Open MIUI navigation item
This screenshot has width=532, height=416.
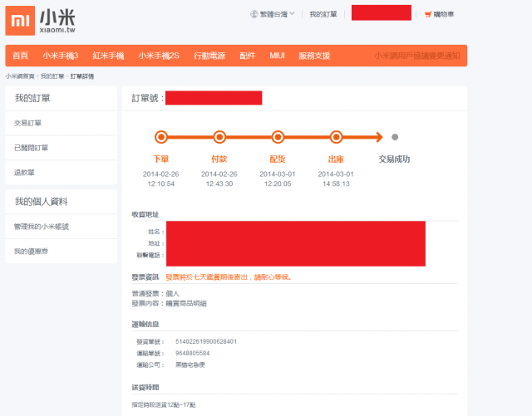pos(277,56)
